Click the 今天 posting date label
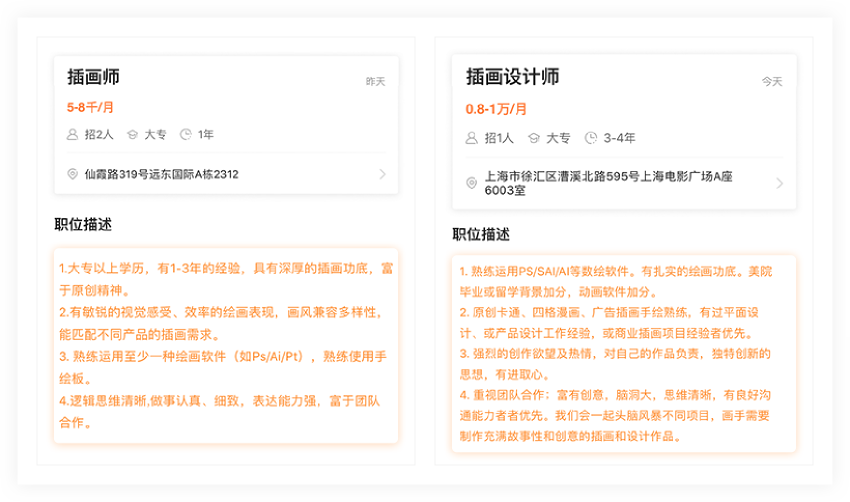850x502 pixels. point(772,81)
